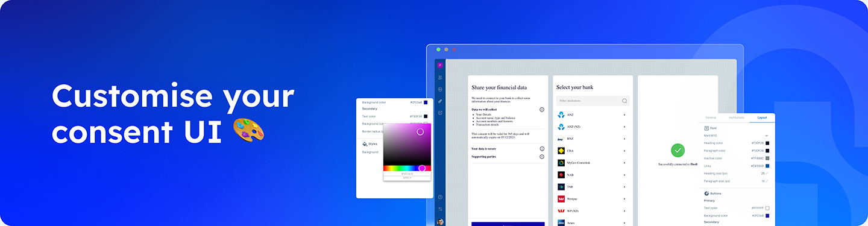The width and height of the screenshot is (868, 226).
Task: Click the rainbow hue slider in the color picker
Action: coord(407,168)
